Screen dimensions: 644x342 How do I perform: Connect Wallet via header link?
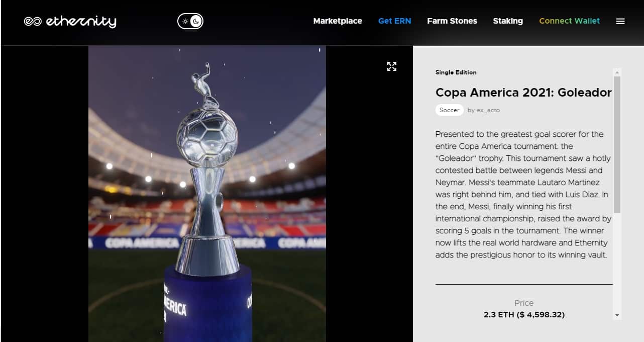[569, 21]
